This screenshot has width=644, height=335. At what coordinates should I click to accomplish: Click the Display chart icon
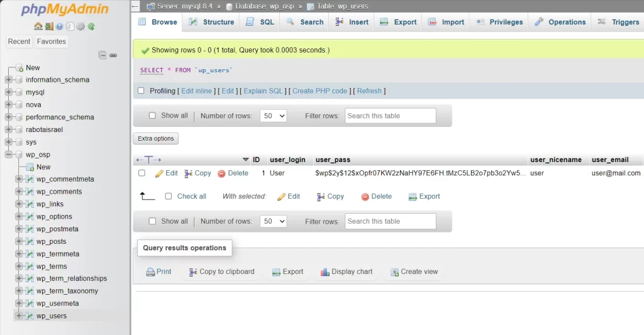pos(325,272)
